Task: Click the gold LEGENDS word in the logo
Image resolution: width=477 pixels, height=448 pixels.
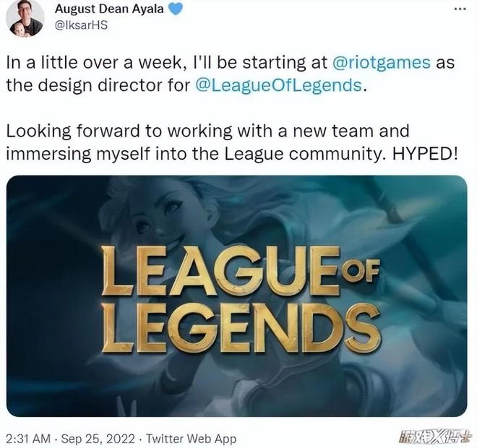Action: pyautogui.click(x=241, y=328)
